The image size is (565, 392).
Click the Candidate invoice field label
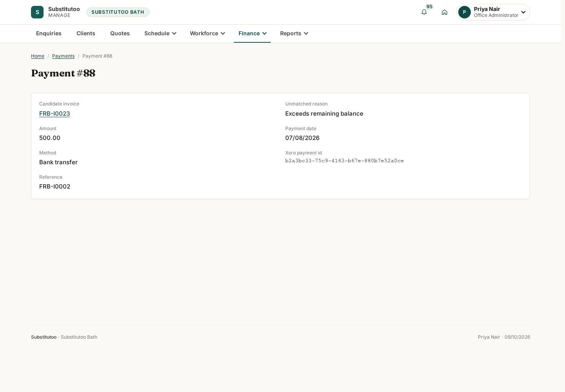click(59, 104)
